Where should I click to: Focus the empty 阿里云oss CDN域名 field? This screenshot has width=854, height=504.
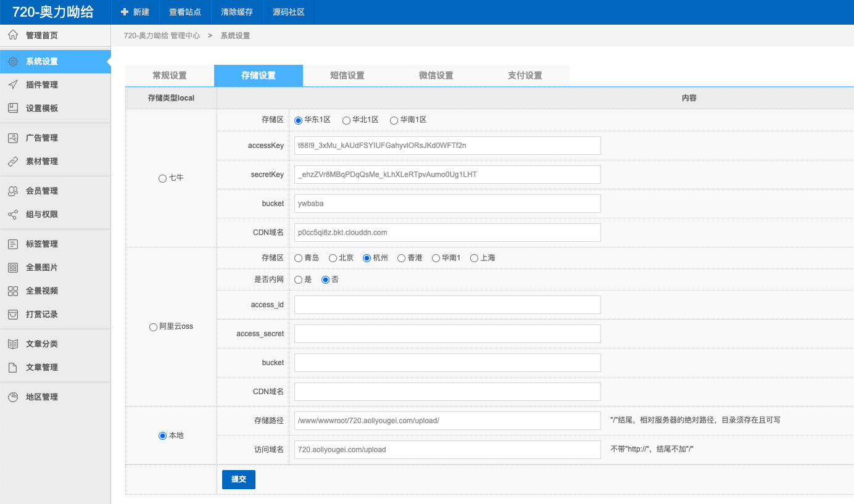pyautogui.click(x=447, y=392)
